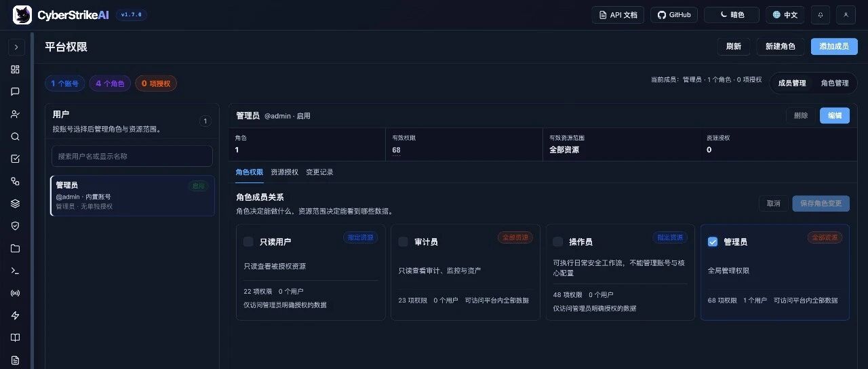This screenshot has height=369, width=868.
Task: Click the 添加成员 button
Action: tap(834, 46)
